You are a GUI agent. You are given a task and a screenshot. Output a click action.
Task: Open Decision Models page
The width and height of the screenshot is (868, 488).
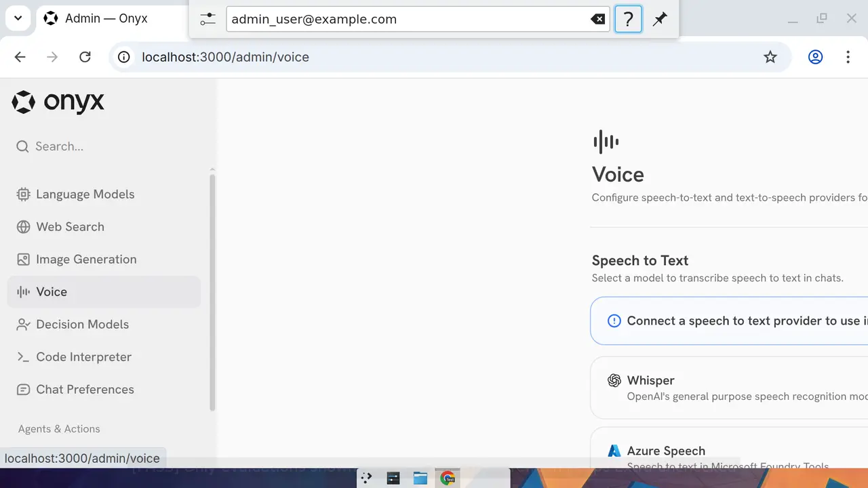pyautogui.click(x=104, y=325)
